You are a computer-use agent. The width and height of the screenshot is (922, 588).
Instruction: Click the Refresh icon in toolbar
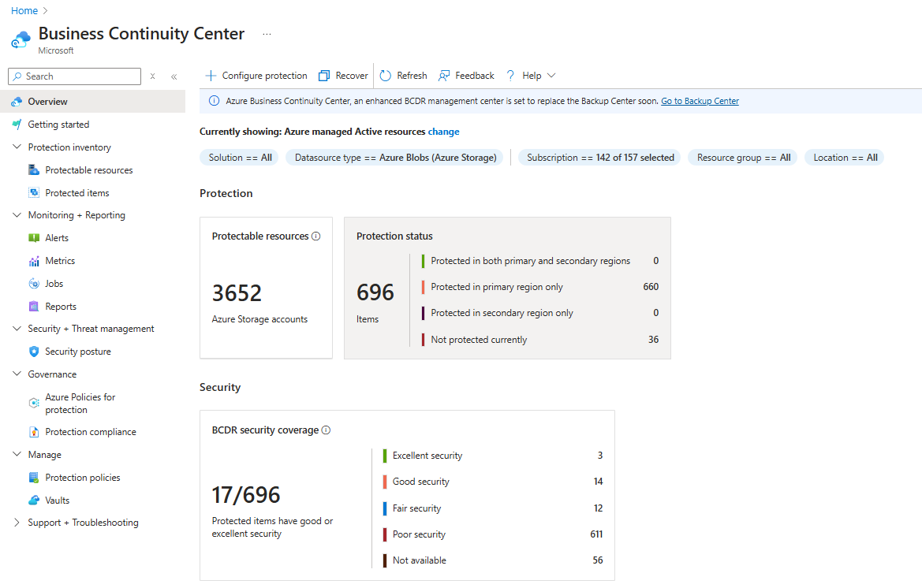(x=386, y=76)
